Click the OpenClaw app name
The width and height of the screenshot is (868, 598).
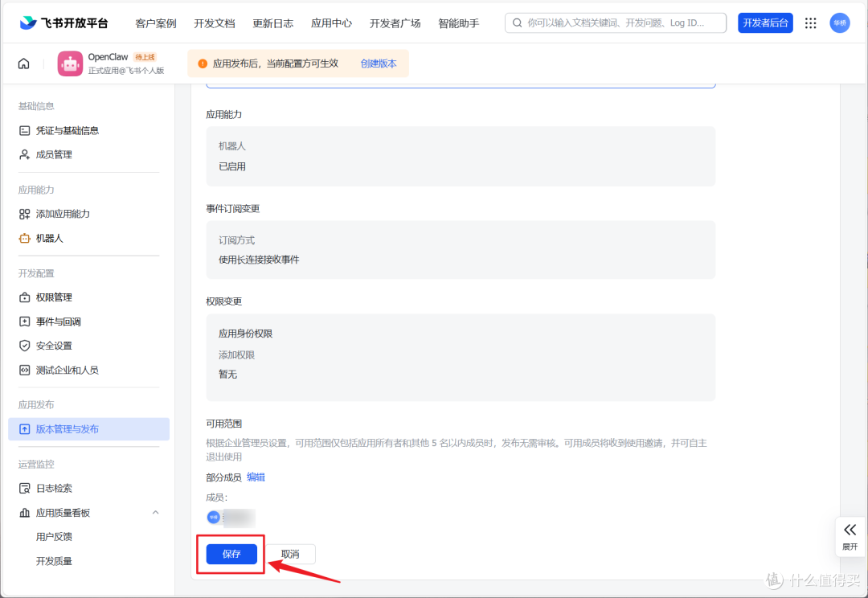coord(108,57)
